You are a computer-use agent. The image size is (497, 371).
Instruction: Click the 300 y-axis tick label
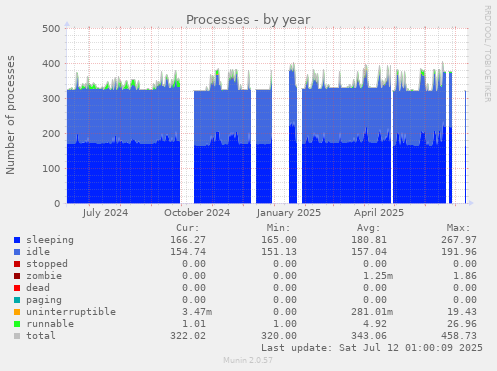pos(51,98)
